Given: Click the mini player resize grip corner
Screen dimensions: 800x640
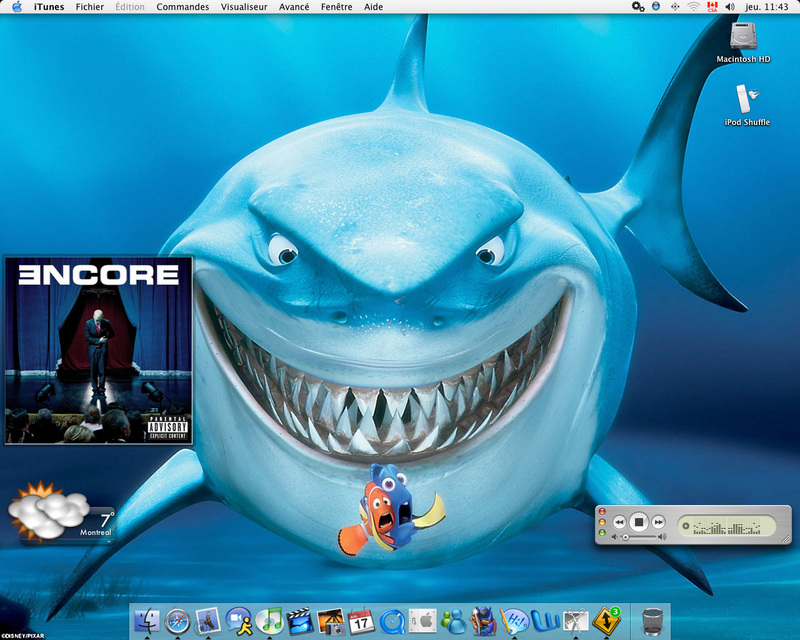Looking at the screenshot, I should click(786, 539).
